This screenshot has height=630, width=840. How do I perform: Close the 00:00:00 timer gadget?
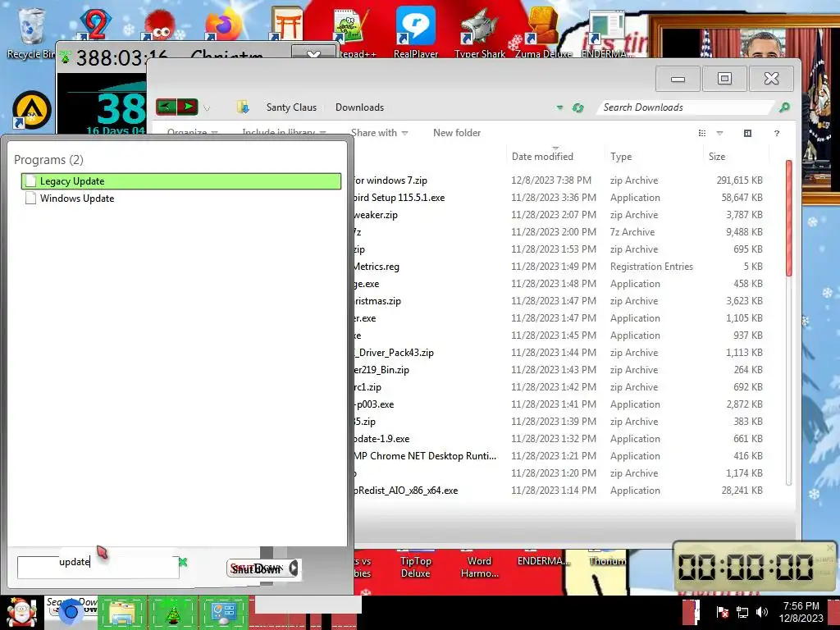pos(830,548)
